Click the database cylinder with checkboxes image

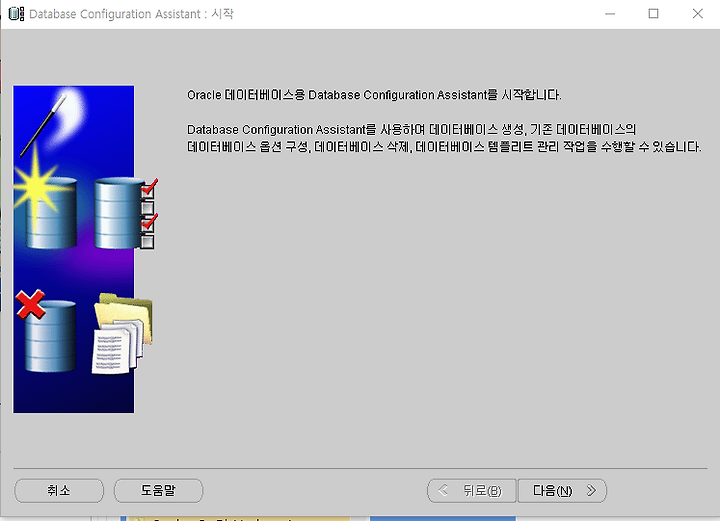tap(125, 213)
